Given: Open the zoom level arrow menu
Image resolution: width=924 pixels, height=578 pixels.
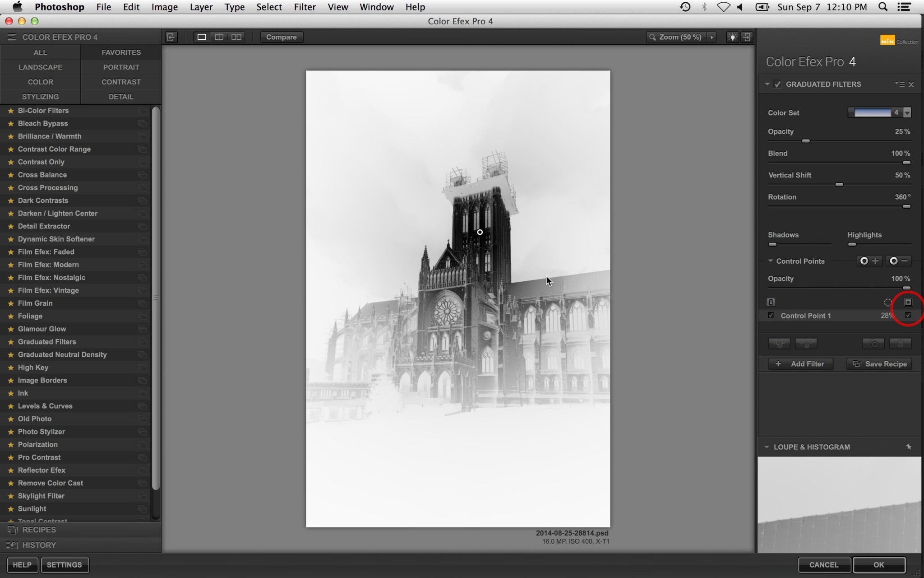Looking at the screenshot, I should 712,37.
